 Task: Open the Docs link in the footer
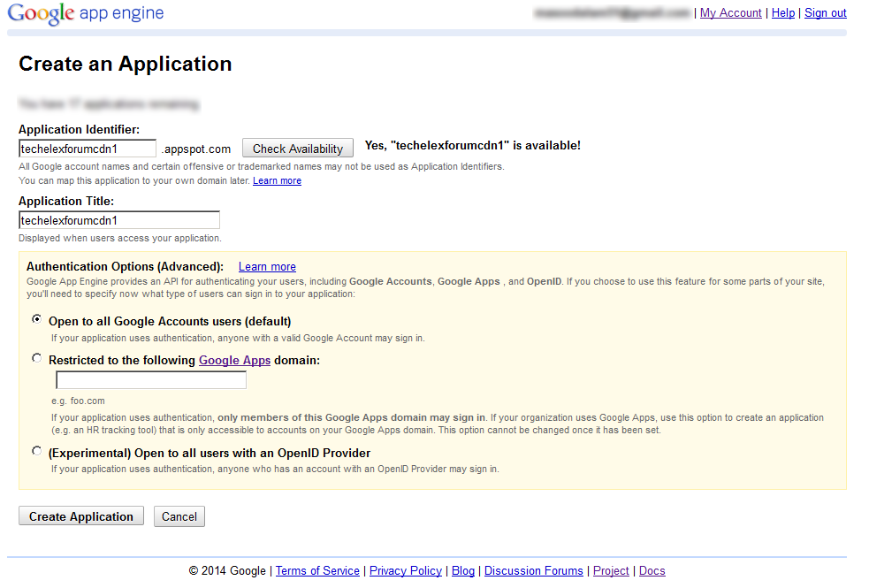coord(652,570)
